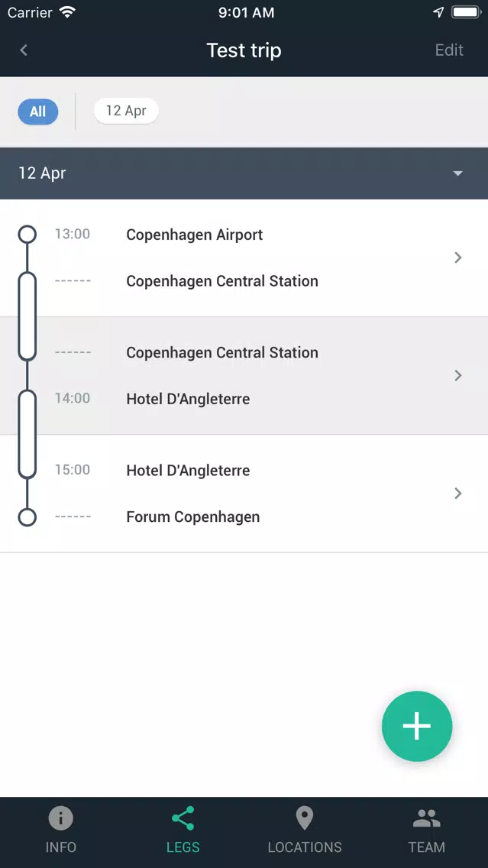
Task: Collapse the 12 Apr section arrow
Action: click(x=457, y=173)
